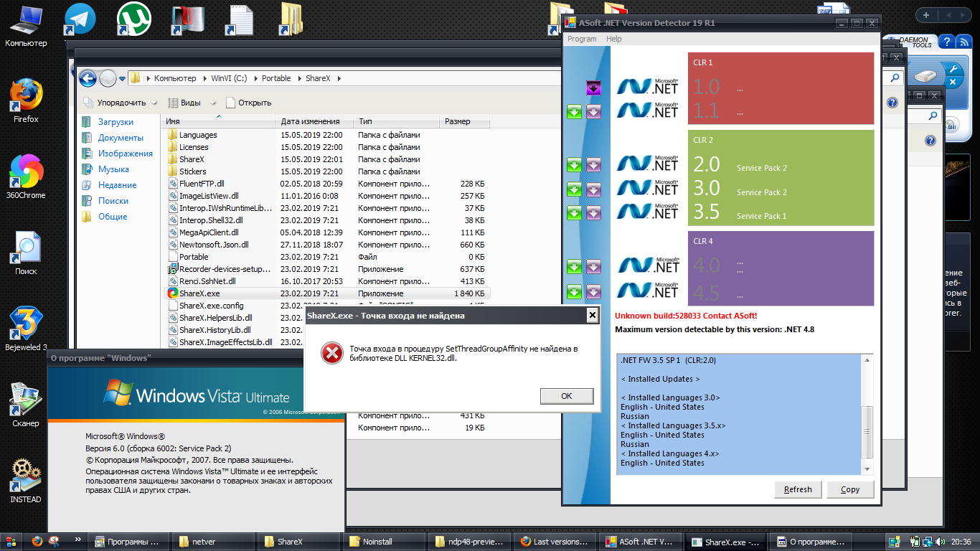Click the green download arrow beside .NET 2.0
The height and width of the screenshot is (551, 980).
click(574, 165)
